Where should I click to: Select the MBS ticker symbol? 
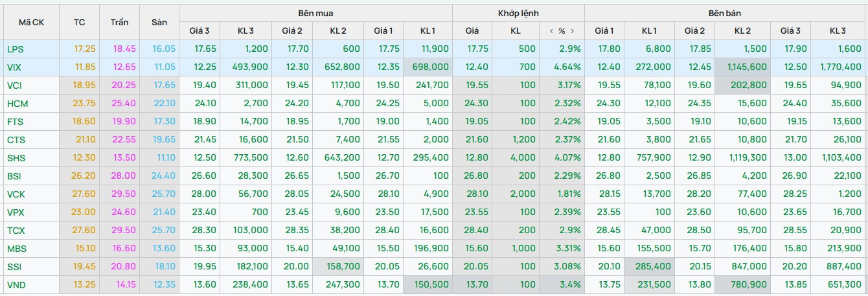pos(16,249)
